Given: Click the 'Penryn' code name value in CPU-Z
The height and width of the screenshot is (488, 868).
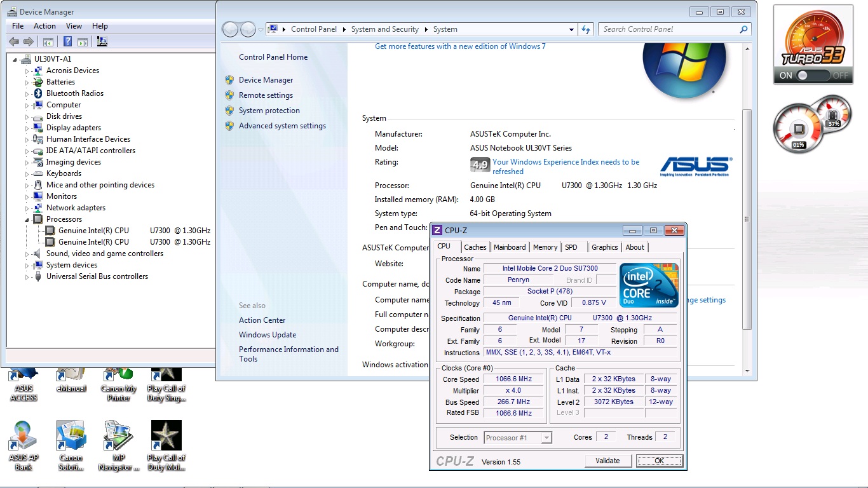Looking at the screenshot, I should (x=519, y=280).
